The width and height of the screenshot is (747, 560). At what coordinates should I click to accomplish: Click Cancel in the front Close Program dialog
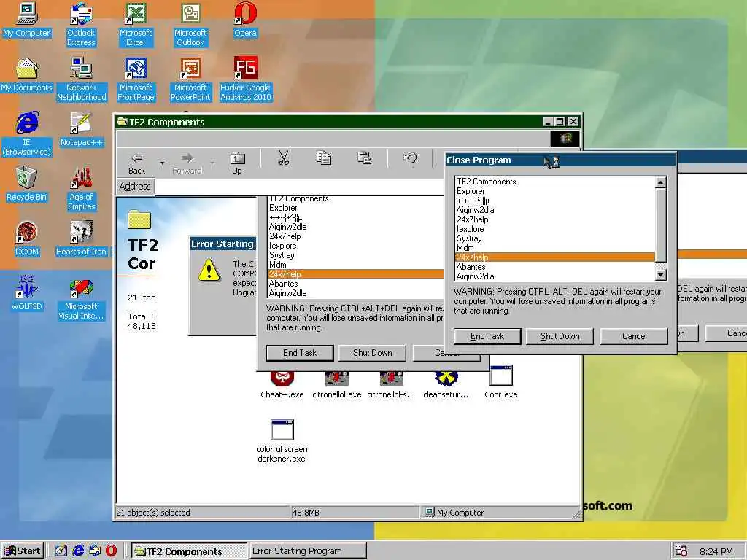pyautogui.click(x=634, y=336)
